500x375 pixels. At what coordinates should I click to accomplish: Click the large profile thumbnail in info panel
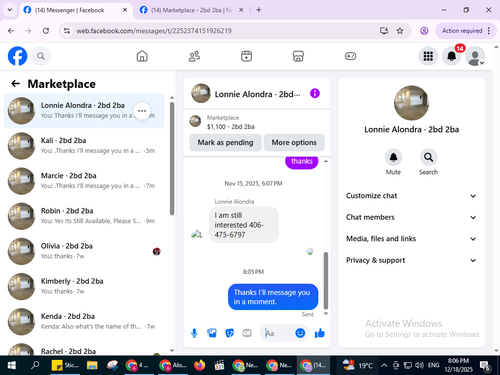(411, 103)
